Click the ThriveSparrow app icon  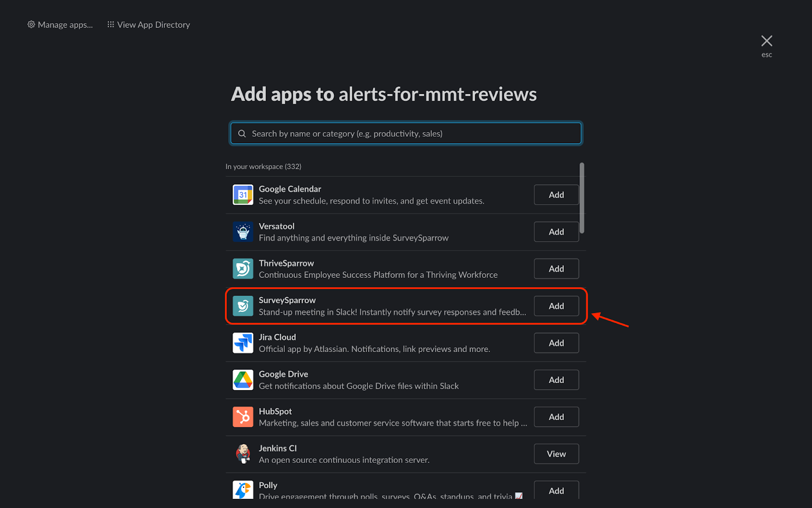coord(243,269)
